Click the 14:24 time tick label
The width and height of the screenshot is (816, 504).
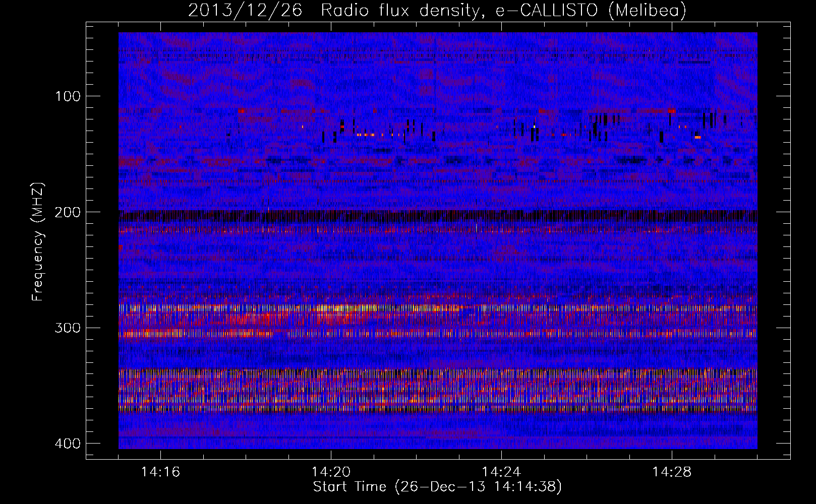point(501,472)
